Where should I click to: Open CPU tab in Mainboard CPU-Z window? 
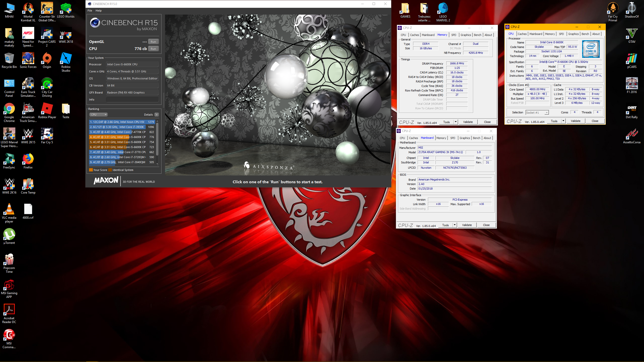[x=402, y=138]
